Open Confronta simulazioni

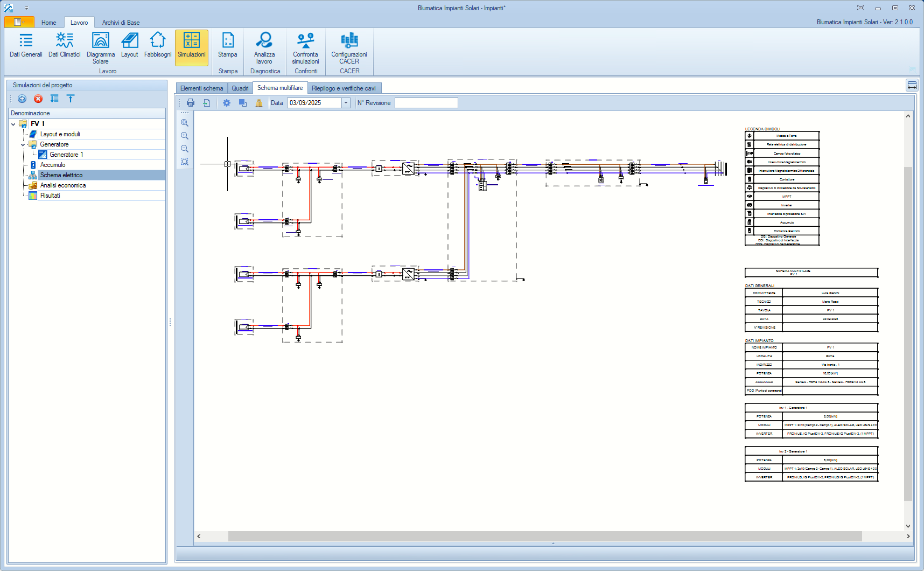(305, 47)
